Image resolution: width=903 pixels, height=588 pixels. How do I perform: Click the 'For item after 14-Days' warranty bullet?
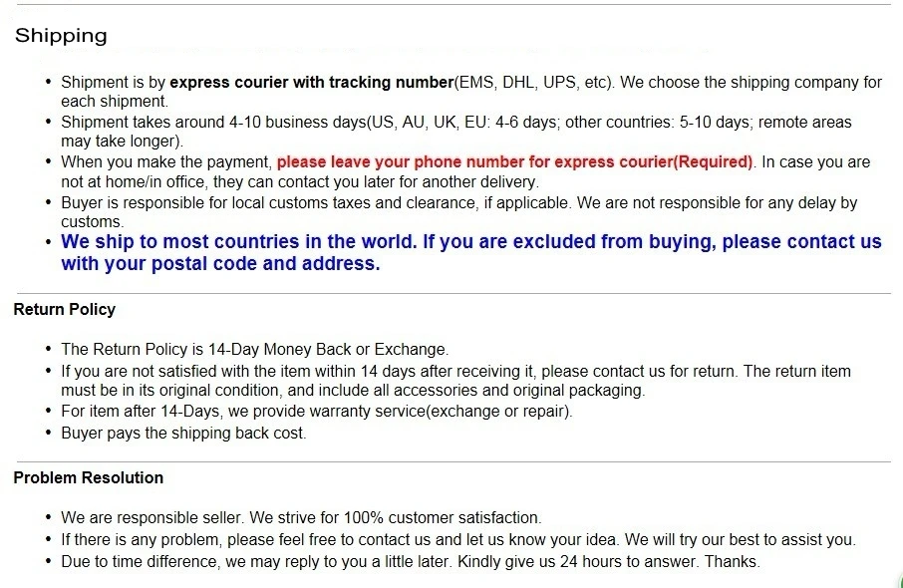[x=317, y=412]
